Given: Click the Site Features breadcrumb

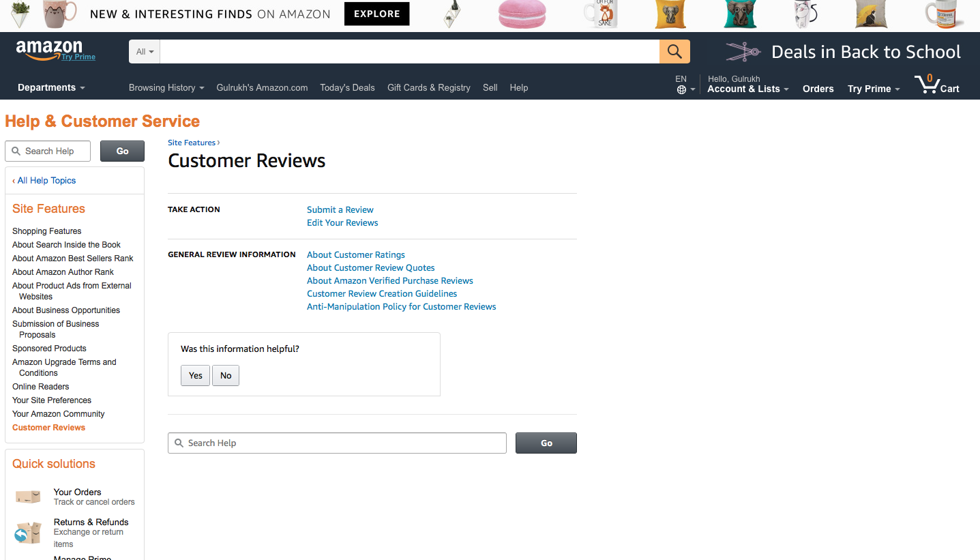Looking at the screenshot, I should click(x=192, y=143).
